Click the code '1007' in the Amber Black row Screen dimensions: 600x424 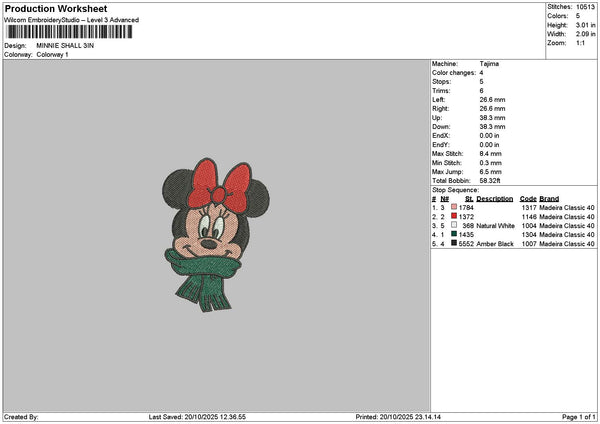[x=529, y=244]
